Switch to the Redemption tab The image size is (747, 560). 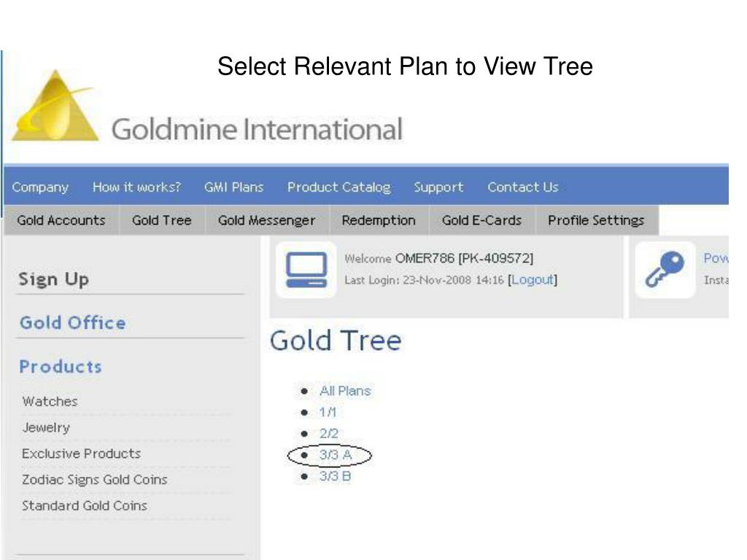pos(379,220)
